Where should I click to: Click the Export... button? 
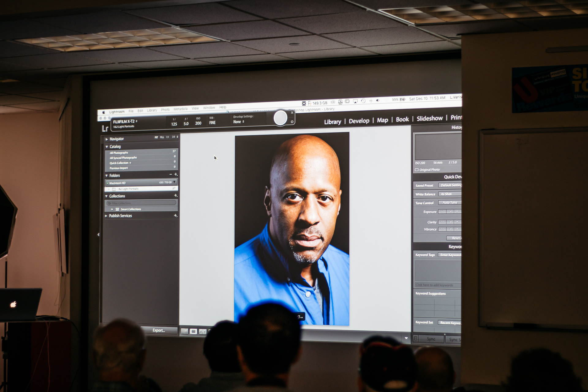159,330
